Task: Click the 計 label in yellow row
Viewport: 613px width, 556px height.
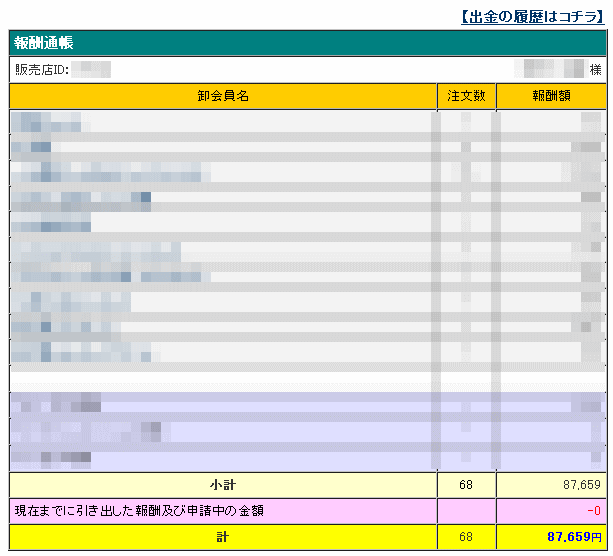Action: click(223, 537)
